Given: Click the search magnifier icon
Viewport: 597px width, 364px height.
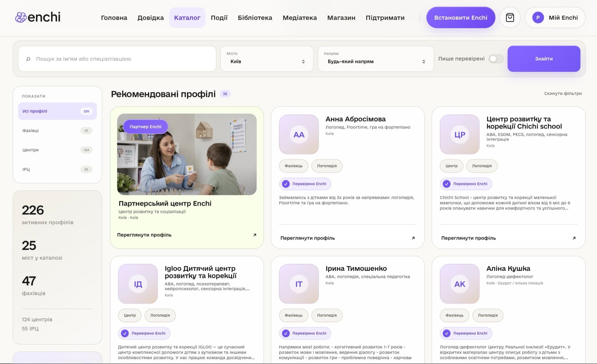Looking at the screenshot, I should pyautogui.click(x=28, y=59).
